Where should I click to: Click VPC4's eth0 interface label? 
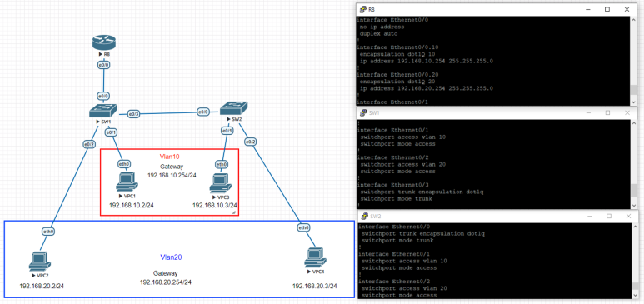tap(303, 227)
